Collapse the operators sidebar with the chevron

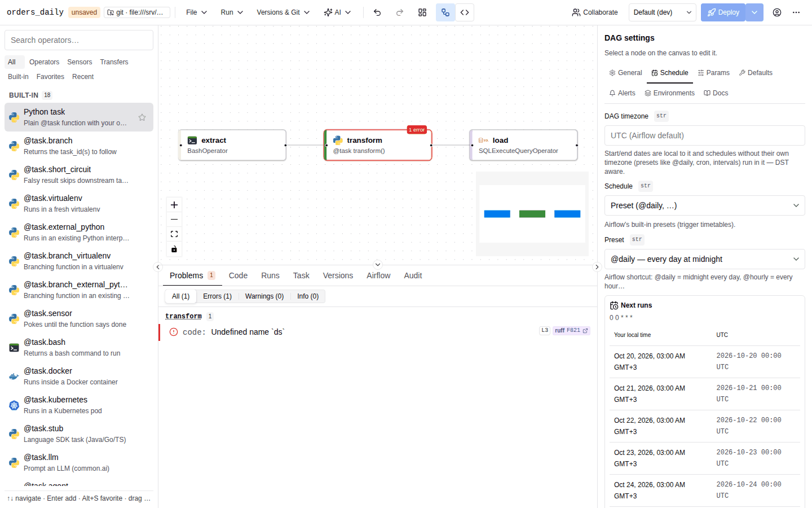click(x=158, y=267)
